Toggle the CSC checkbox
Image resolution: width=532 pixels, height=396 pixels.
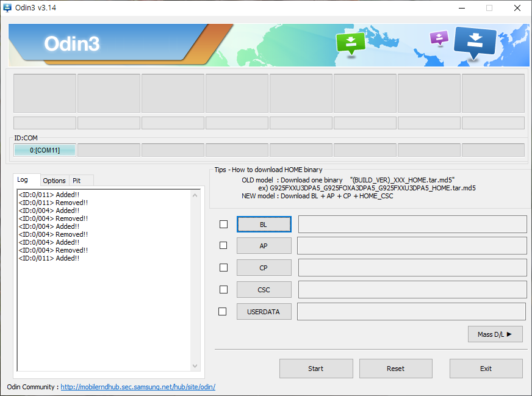pyautogui.click(x=223, y=289)
